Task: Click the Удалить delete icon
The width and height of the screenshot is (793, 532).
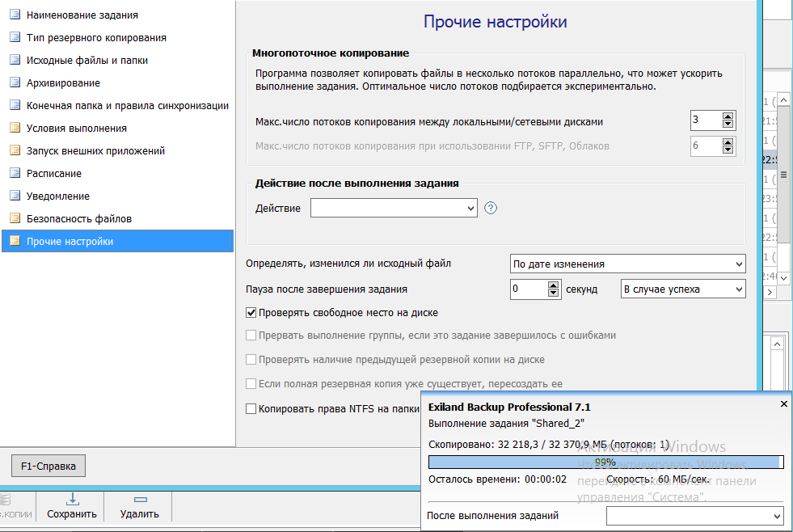Action: [140, 500]
